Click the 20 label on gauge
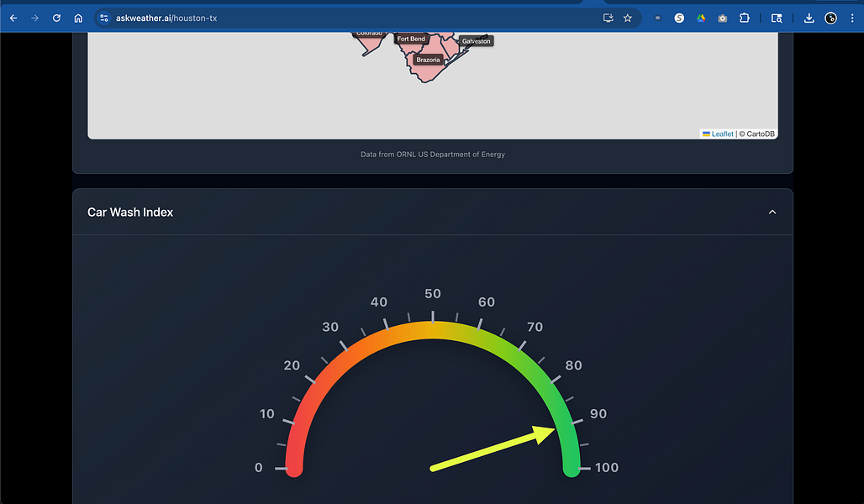 (292, 365)
